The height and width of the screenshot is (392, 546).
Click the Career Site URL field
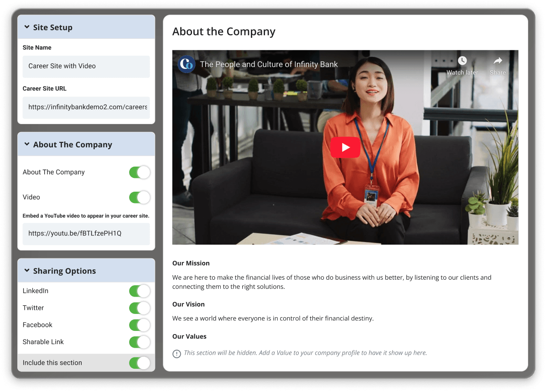86,107
